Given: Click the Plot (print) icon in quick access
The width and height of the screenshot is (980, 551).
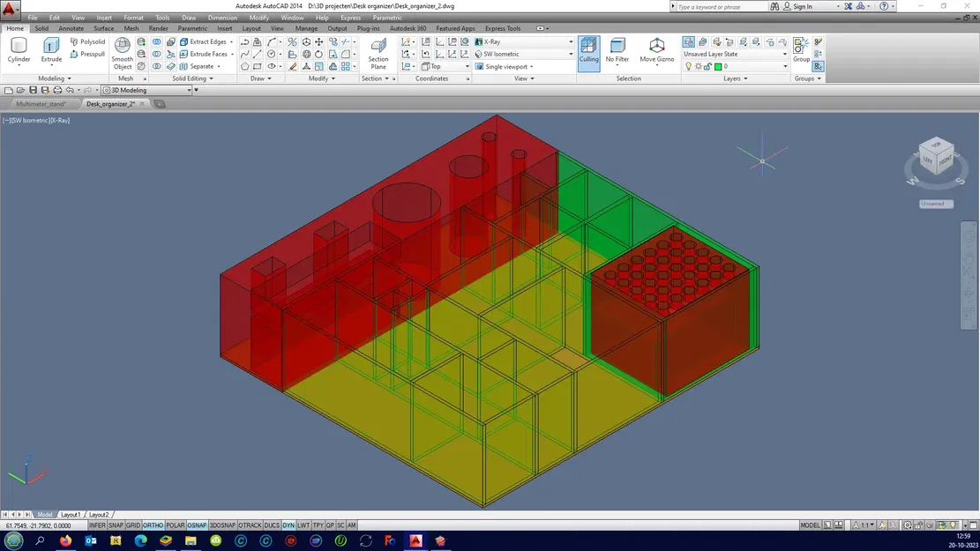Looking at the screenshot, I should tap(57, 91).
